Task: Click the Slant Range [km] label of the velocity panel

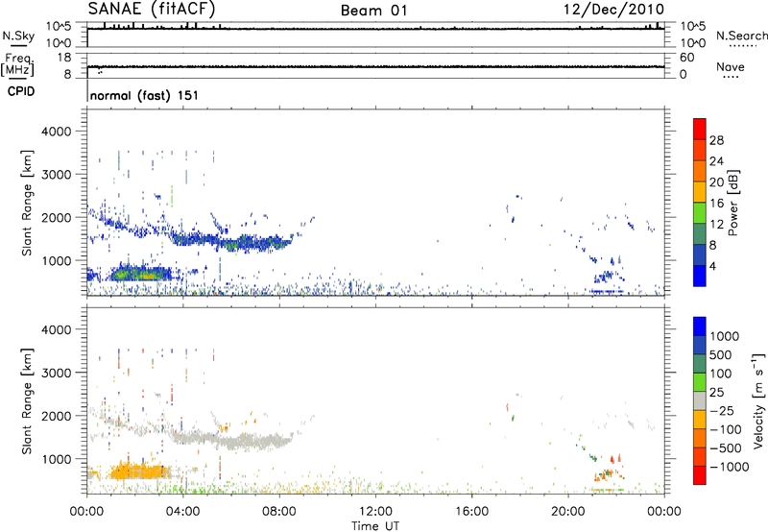Action: (27, 400)
